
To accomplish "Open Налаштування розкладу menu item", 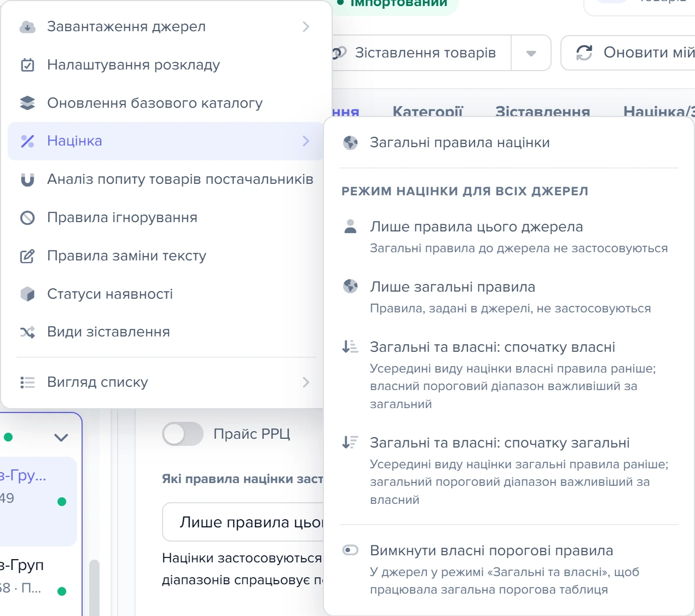I will point(166,65).
